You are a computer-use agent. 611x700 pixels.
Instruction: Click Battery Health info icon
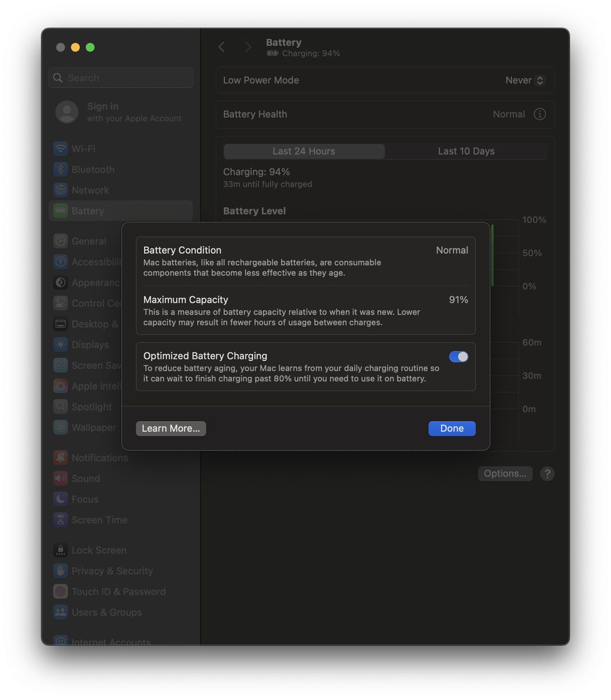pos(540,114)
